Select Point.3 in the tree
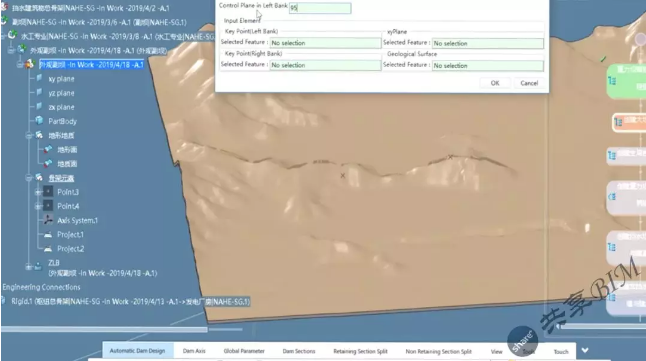 (x=68, y=192)
